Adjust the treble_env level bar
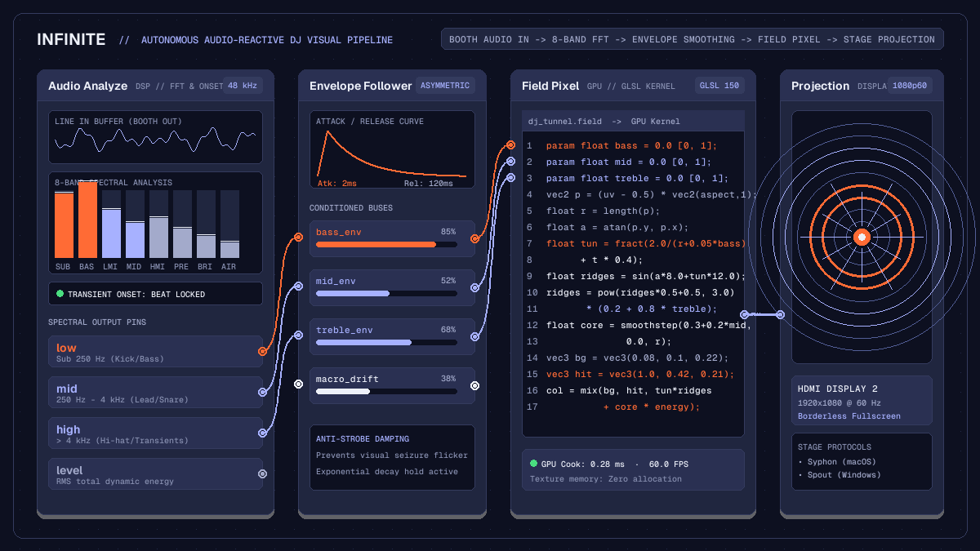 click(386, 342)
